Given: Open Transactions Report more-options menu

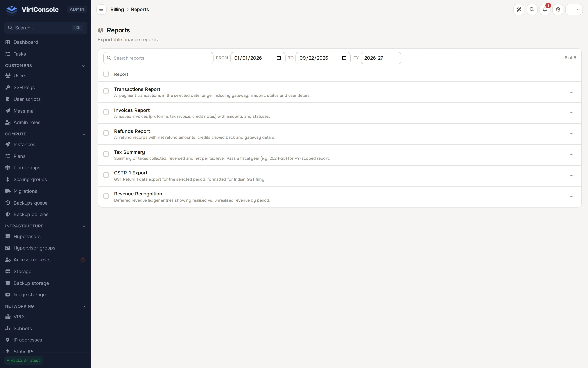Looking at the screenshot, I should [571, 92].
